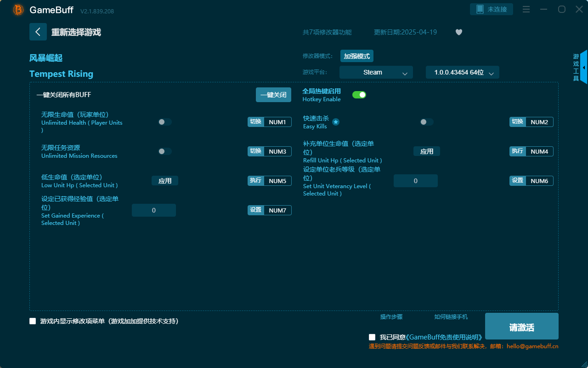
Task: Open the GameBuff免责使用说明 link
Action: (445, 337)
